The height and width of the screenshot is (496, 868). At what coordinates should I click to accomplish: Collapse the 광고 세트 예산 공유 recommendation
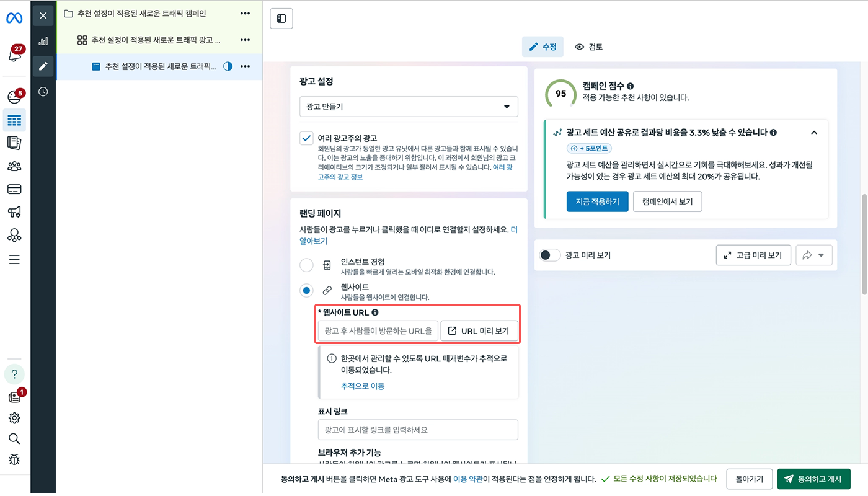coord(814,133)
